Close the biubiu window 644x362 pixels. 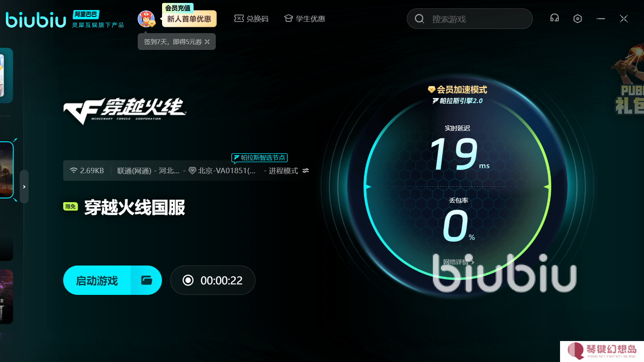click(624, 18)
